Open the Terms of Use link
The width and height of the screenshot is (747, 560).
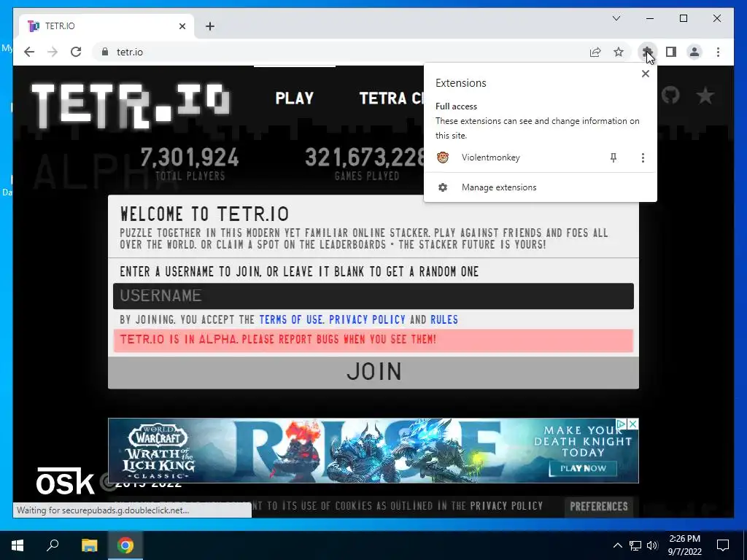pyautogui.click(x=292, y=319)
